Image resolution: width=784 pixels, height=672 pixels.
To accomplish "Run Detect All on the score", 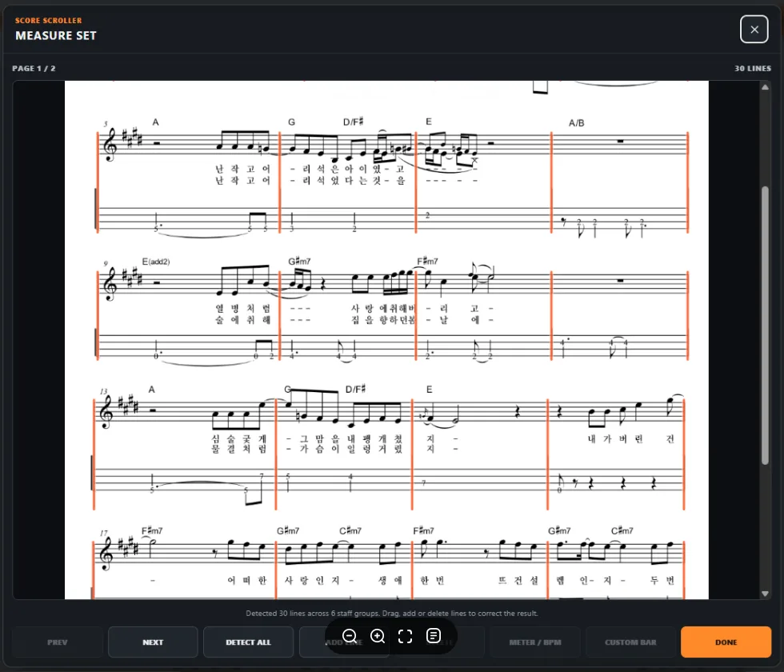I will 249,642.
